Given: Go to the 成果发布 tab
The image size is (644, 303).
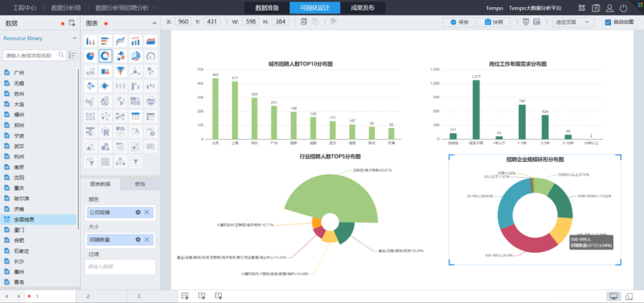Looking at the screenshot, I should [x=362, y=8].
